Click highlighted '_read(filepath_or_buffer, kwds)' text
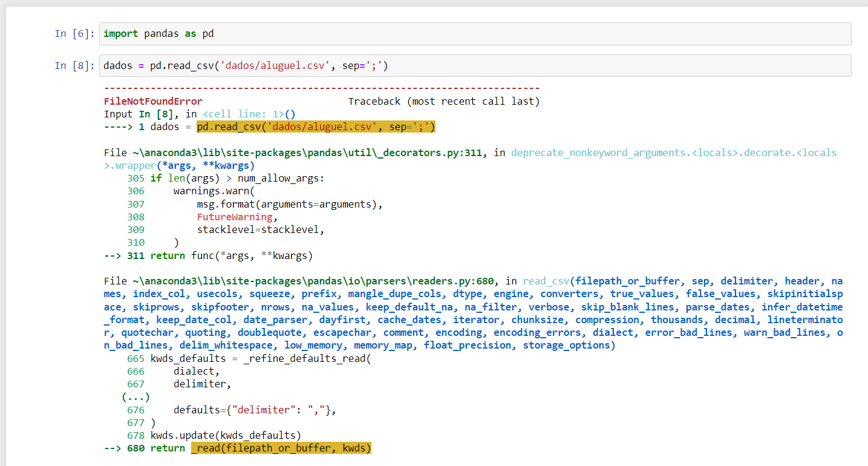Viewport: 868px width, 466px height. pos(281,448)
